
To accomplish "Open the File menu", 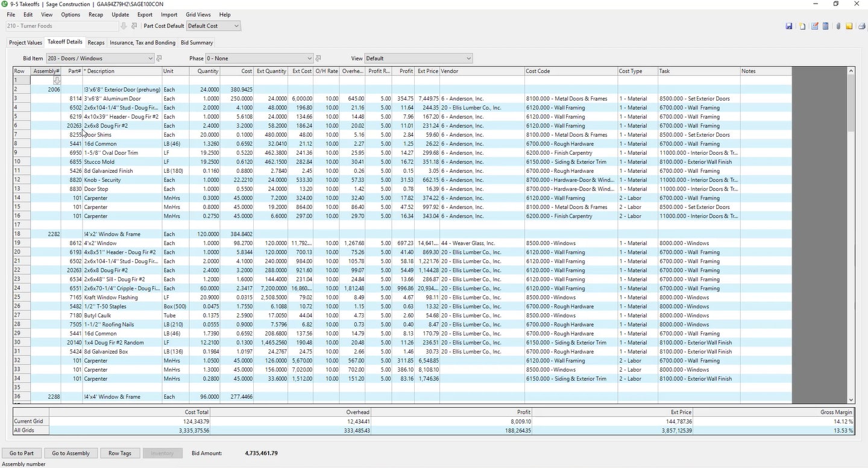I will point(11,14).
